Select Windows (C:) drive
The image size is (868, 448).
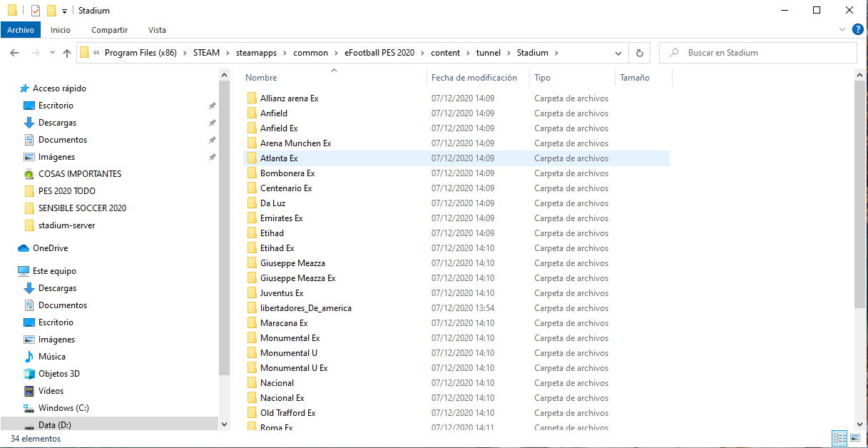tap(63, 408)
